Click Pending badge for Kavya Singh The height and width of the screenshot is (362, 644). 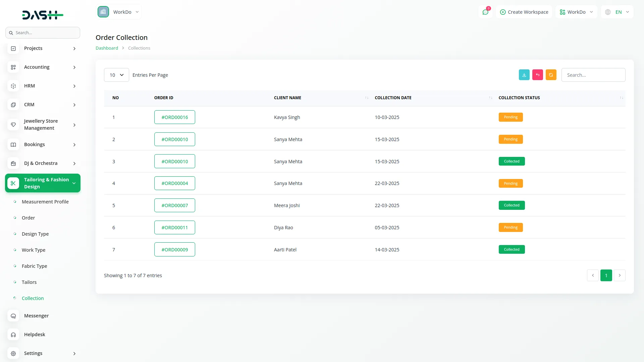point(511,117)
